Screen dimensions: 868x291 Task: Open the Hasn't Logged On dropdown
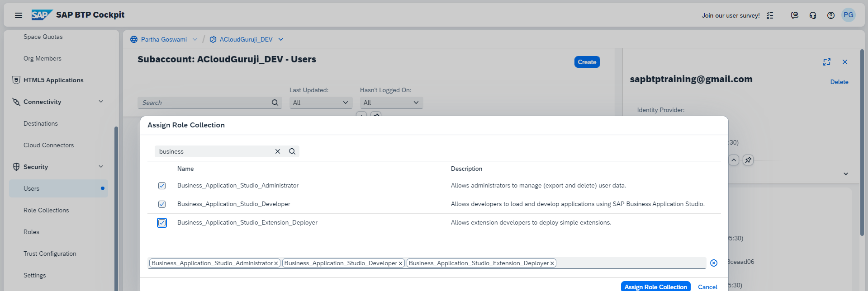click(391, 103)
